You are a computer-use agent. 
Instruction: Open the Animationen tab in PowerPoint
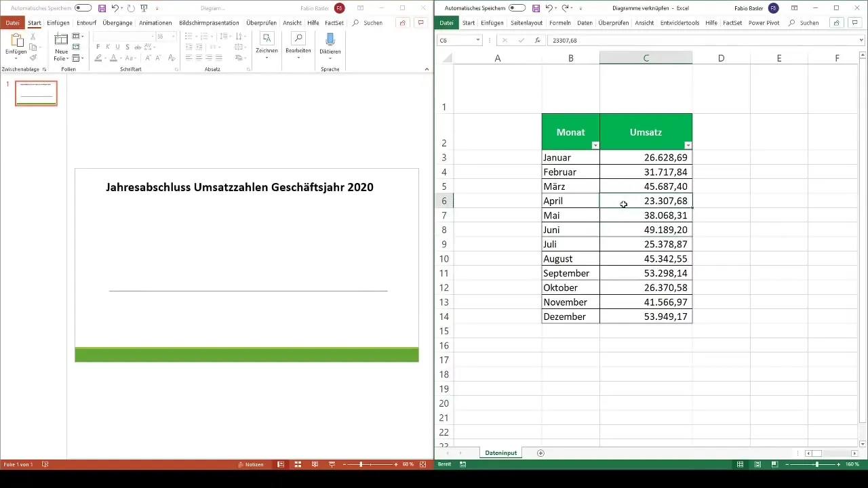click(x=155, y=22)
